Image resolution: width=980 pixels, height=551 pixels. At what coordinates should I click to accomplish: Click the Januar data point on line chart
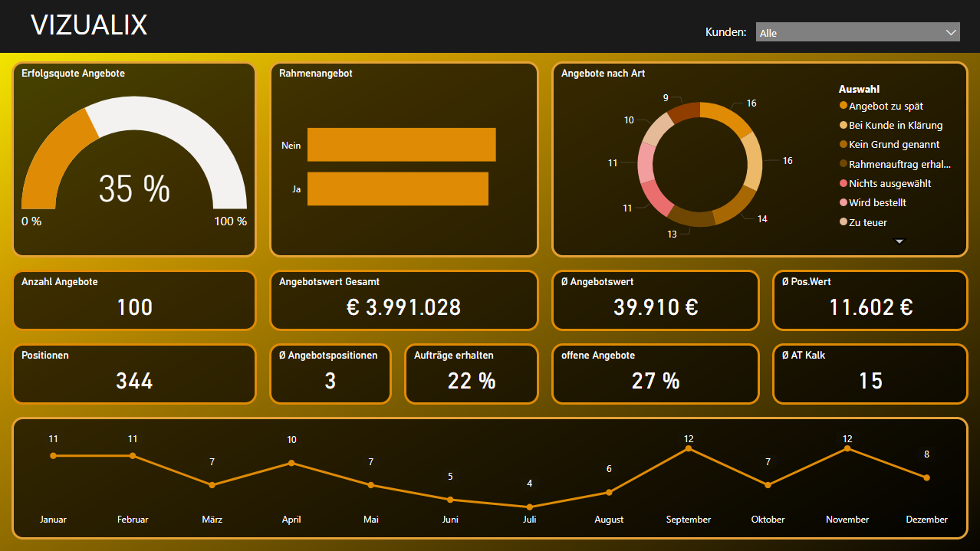pos(53,456)
